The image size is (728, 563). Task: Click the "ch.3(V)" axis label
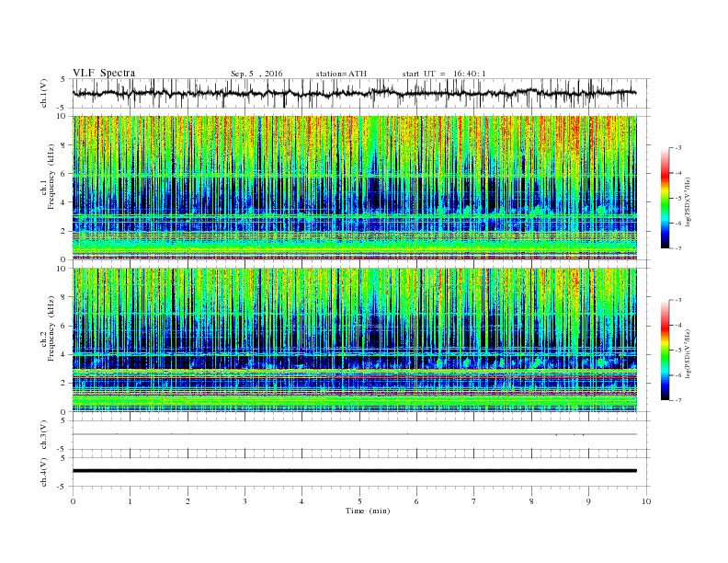[43, 435]
